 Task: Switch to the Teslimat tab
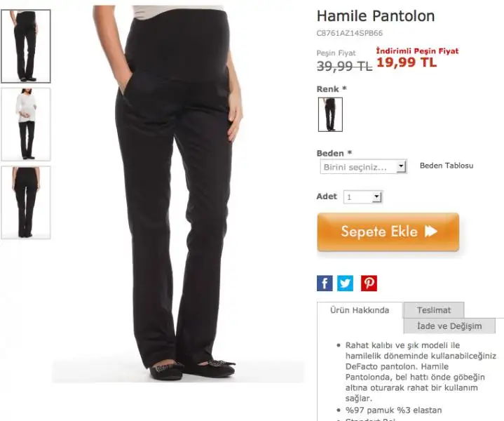(434, 310)
